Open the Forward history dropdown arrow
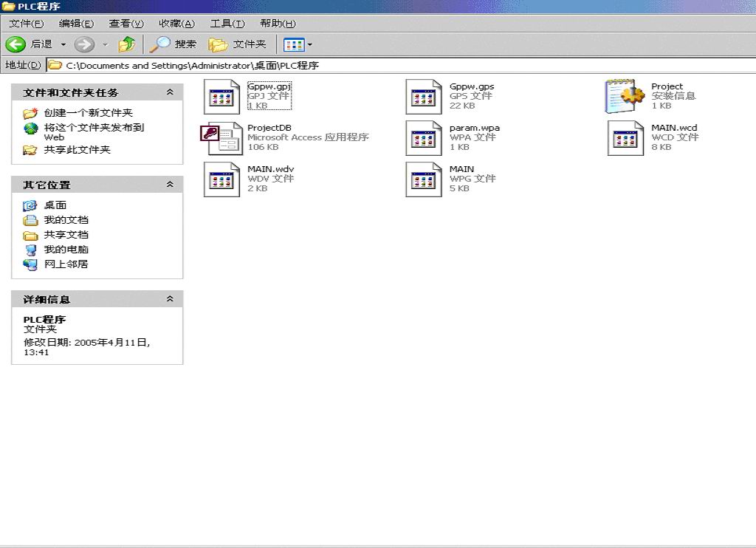This screenshot has height=548, width=756. click(x=105, y=44)
